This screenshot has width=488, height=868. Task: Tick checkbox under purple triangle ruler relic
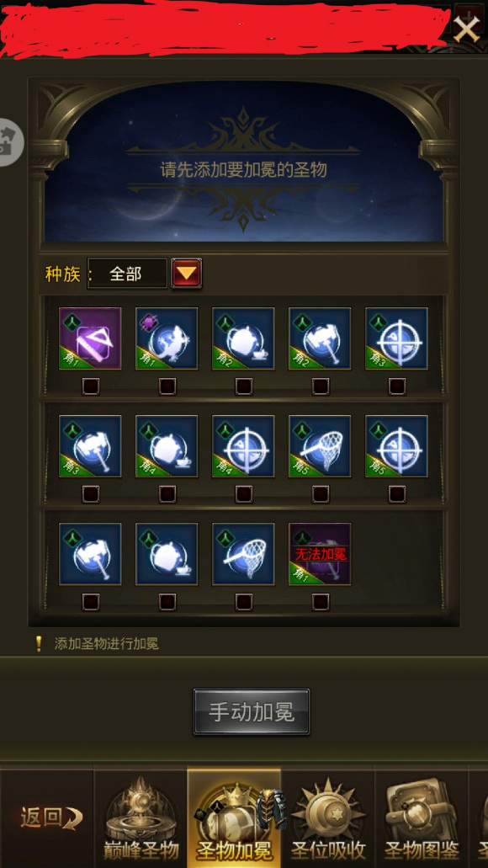(91, 386)
